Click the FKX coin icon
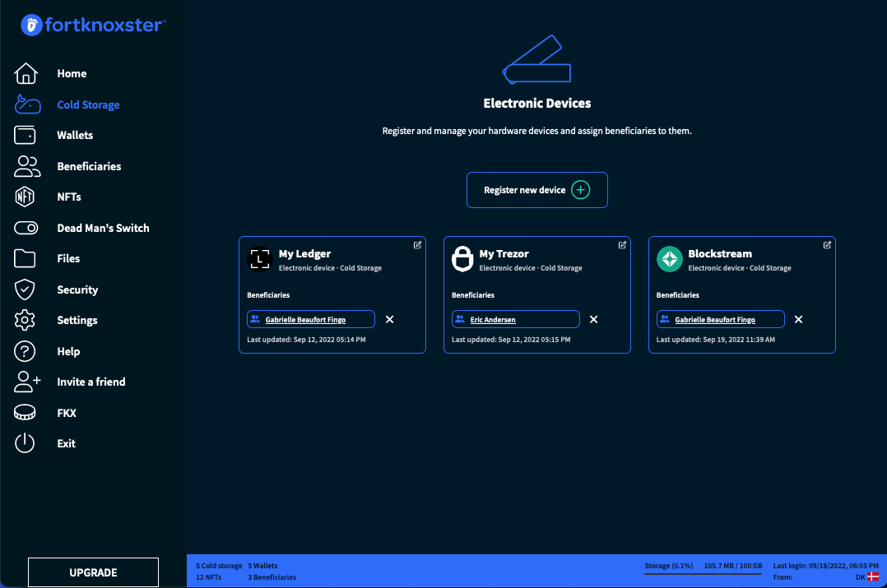This screenshot has width=887, height=588. (x=25, y=413)
